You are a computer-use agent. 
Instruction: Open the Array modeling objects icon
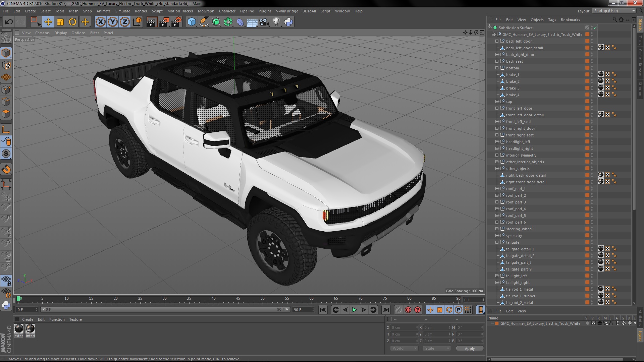click(228, 22)
